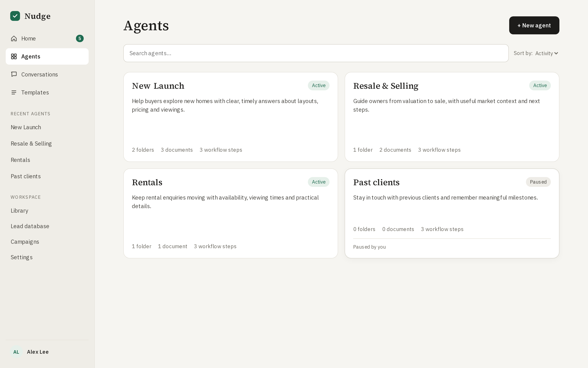Screen dimensions: 588x368
Task: Click '2 folders' on New Launch card
Action: click(143, 150)
